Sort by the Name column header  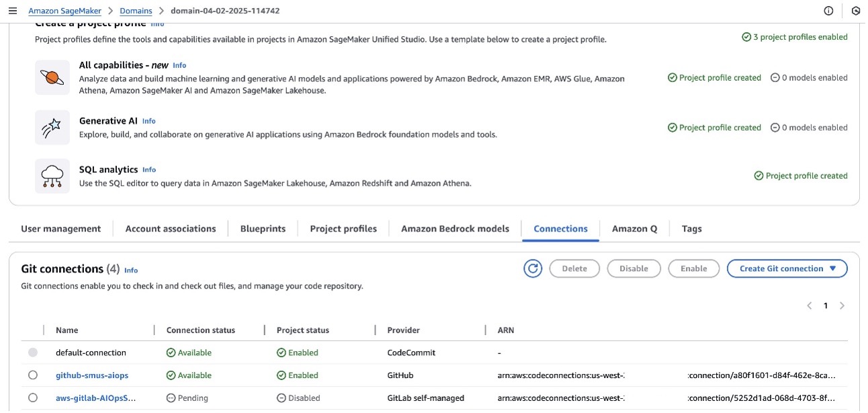(67, 330)
